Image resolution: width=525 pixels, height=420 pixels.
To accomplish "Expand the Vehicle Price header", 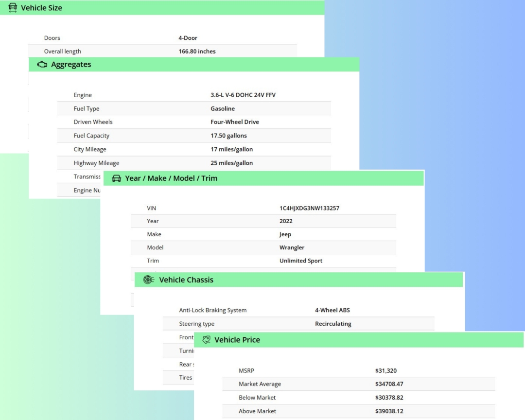I will click(237, 340).
